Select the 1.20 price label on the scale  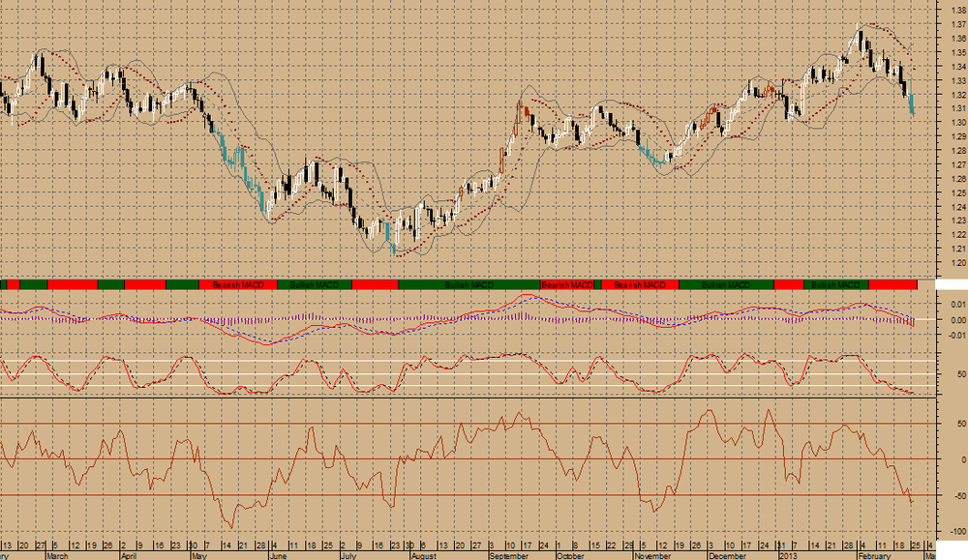tap(958, 263)
